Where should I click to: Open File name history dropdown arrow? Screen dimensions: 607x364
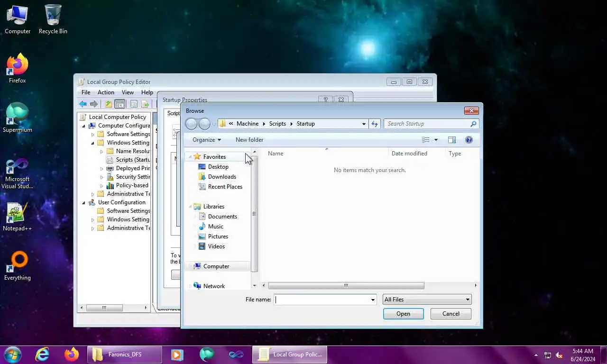[x=373, y=300]
